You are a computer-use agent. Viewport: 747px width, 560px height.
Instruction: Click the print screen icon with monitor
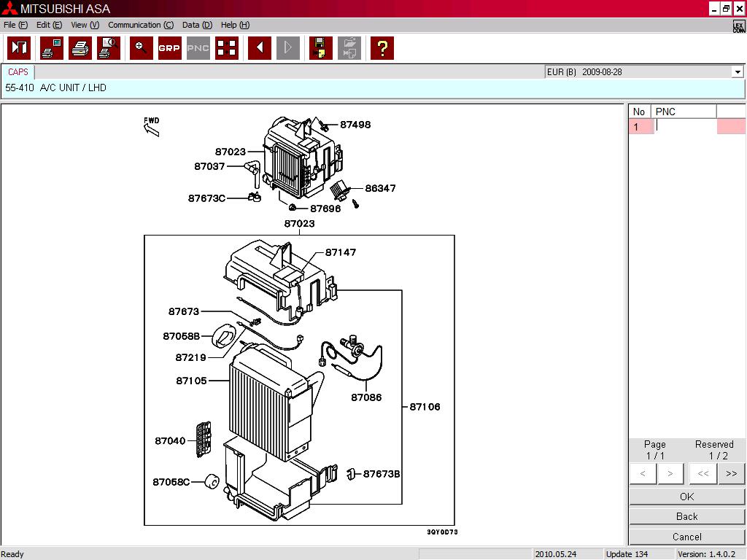tap(52, 48)
